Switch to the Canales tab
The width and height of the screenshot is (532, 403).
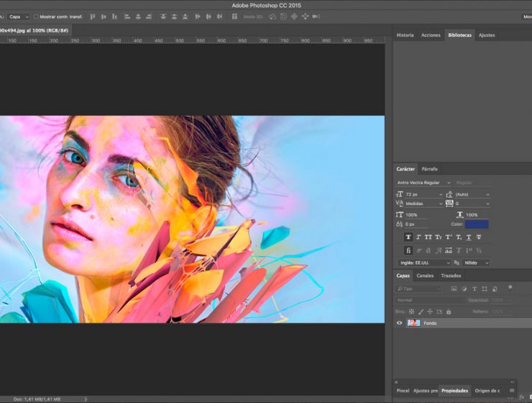point(425,276)
